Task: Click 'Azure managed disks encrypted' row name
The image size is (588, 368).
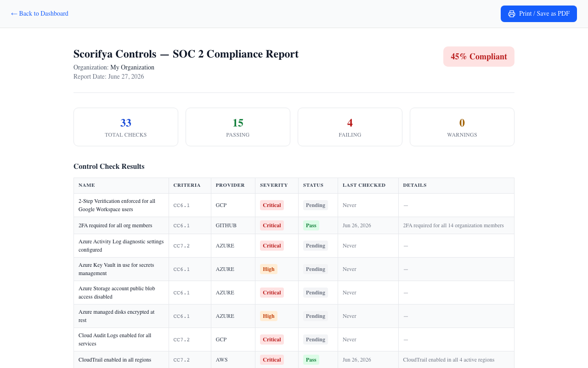Action: click(117, 316)
